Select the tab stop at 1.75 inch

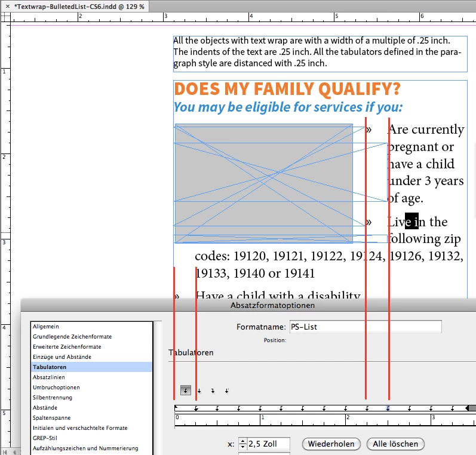click(x=324, y=408)
